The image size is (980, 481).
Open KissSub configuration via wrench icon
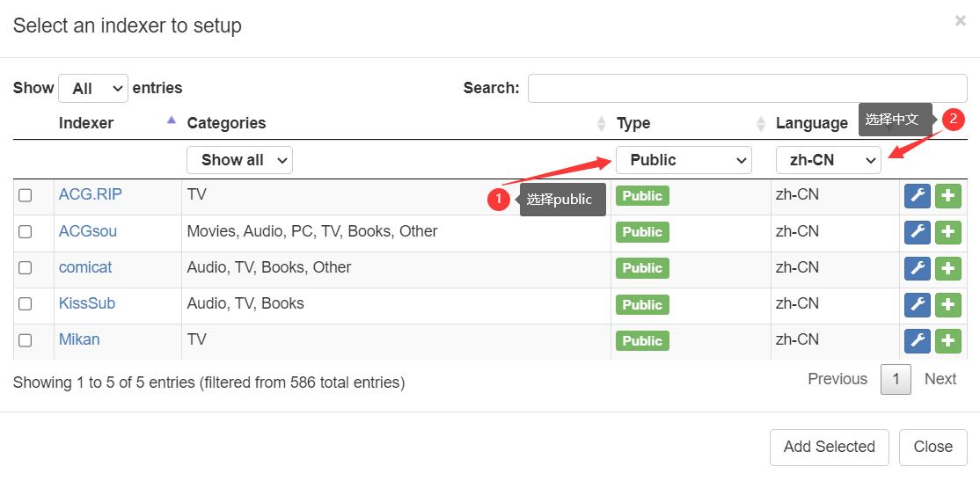coord(918,304)
